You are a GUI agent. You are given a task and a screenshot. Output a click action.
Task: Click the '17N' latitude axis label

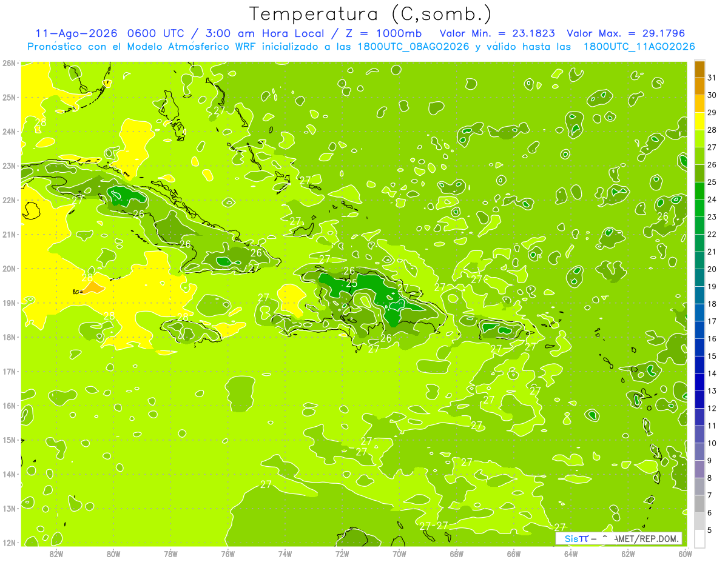tap(8, 372)
